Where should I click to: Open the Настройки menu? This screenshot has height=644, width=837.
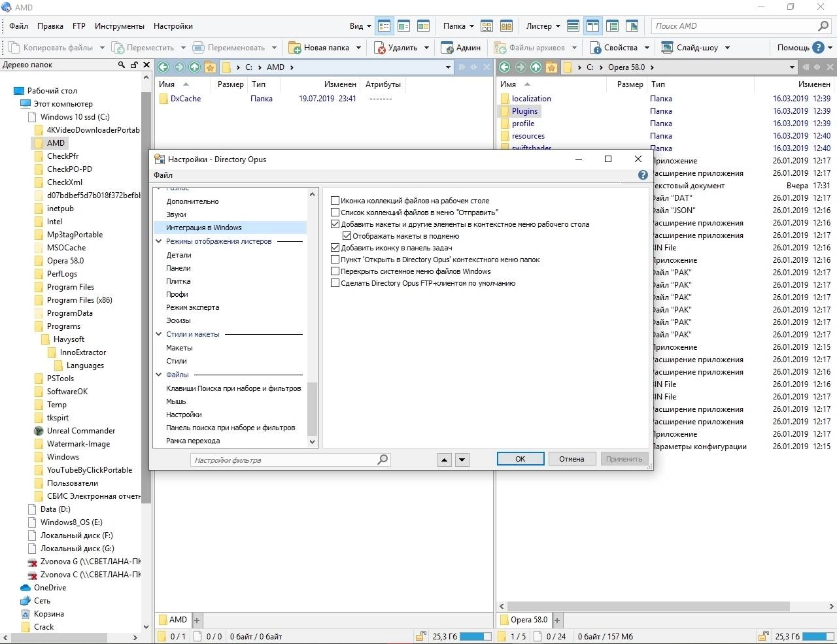[173, 26]
